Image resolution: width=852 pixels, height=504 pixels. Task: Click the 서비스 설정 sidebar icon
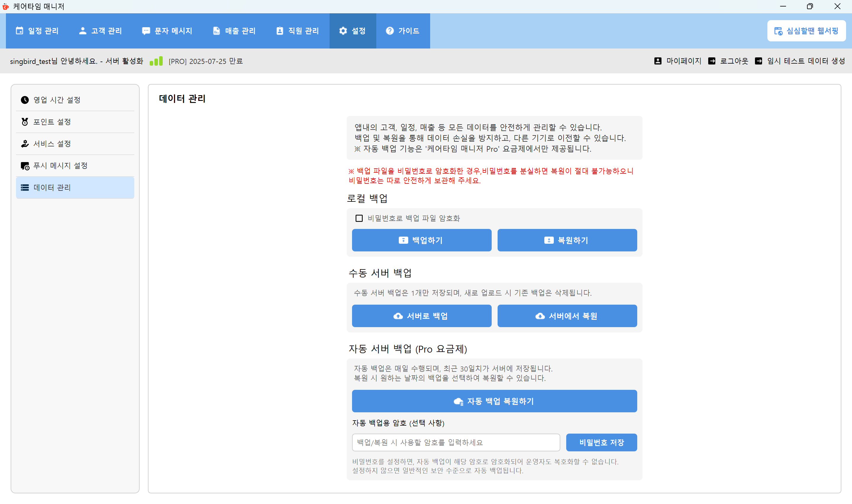[25, 144]
